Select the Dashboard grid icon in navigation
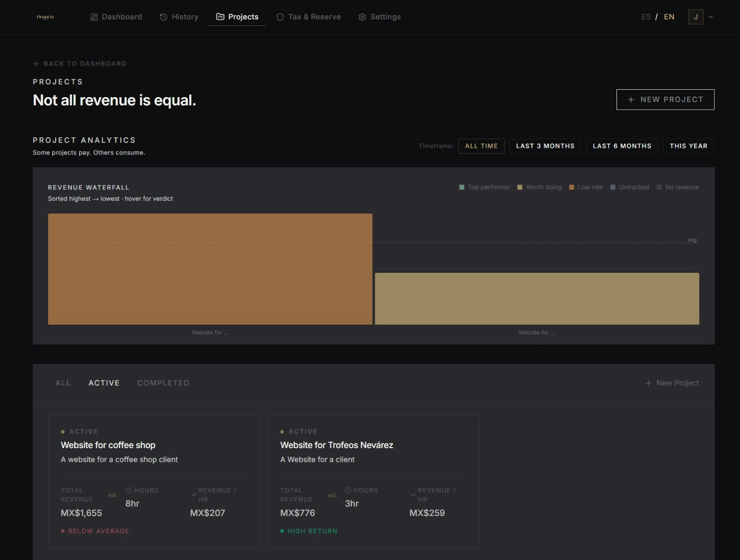Image resolution: width=740 pixels, height=560 pixels. tap(94, 17)
